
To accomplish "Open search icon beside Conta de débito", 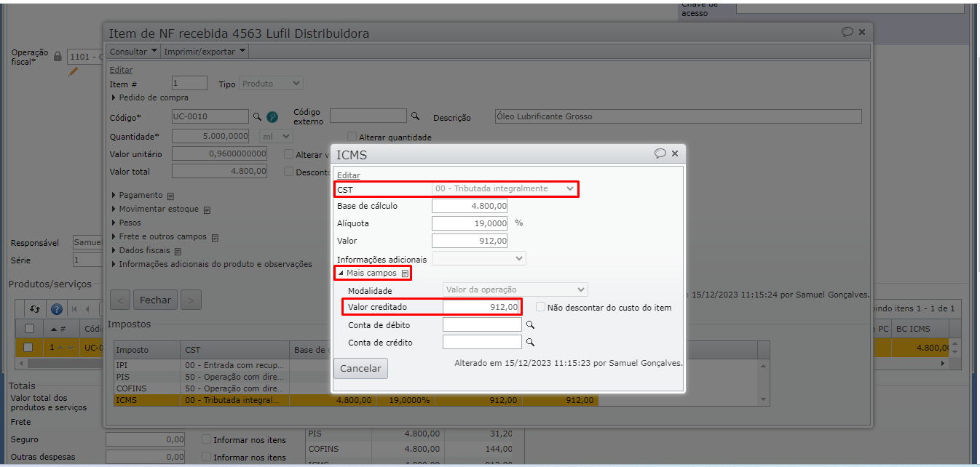I will point(531,325).
